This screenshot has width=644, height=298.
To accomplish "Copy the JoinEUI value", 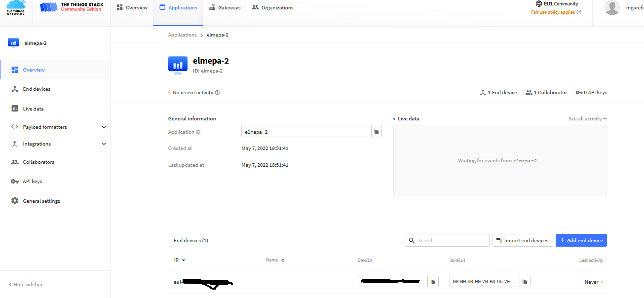I will [x=525, y=282].
